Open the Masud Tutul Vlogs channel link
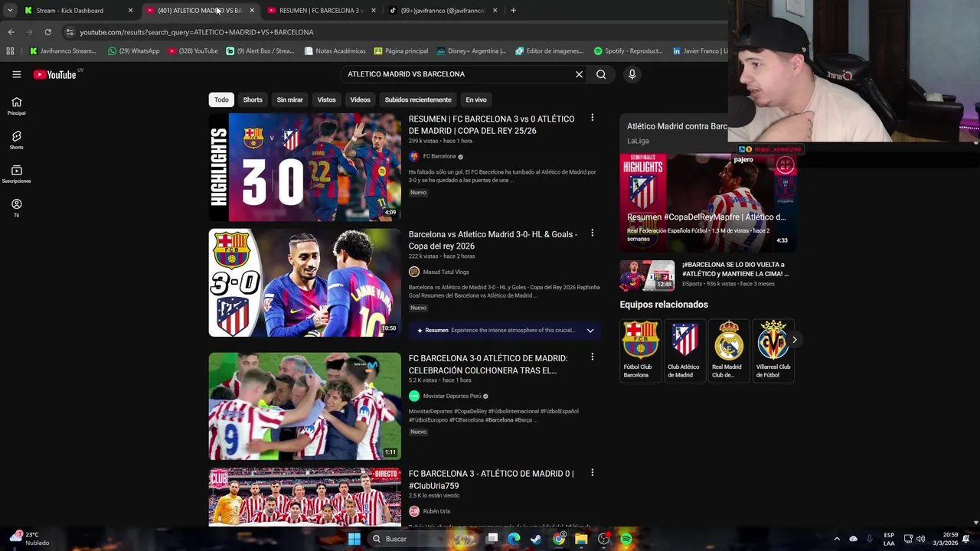This screenshot has width=980, height=551. (x=446, y=272)
